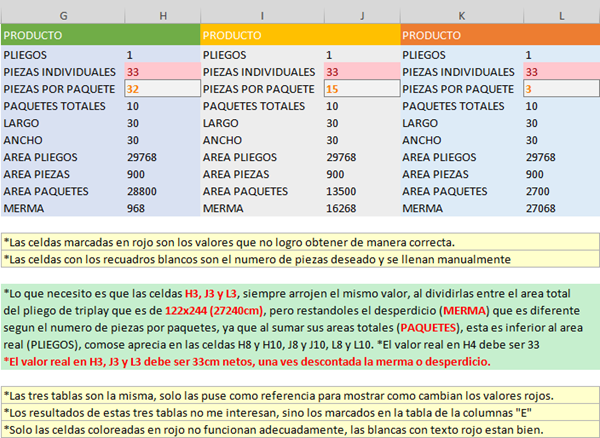Click the green PRODUCTO header cell
The image size is (600, 438).
pos(101,35)
